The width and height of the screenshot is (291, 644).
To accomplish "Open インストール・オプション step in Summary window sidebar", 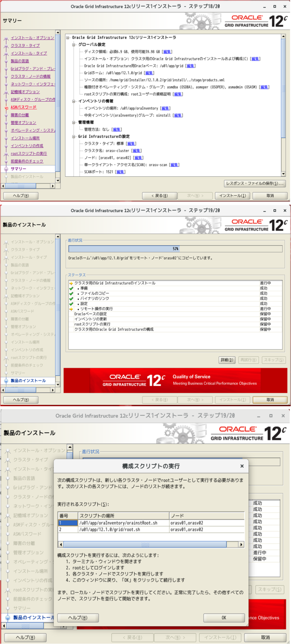I will [x=32, y=38].
